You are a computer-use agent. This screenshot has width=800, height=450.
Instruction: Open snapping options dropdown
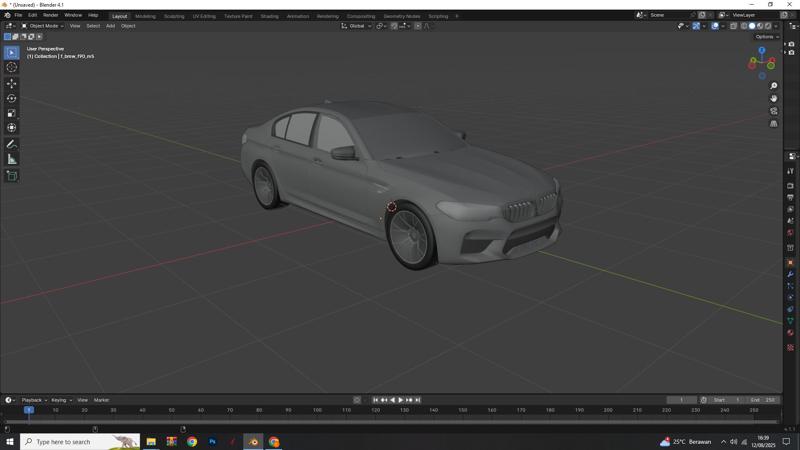tap(405, 26)
